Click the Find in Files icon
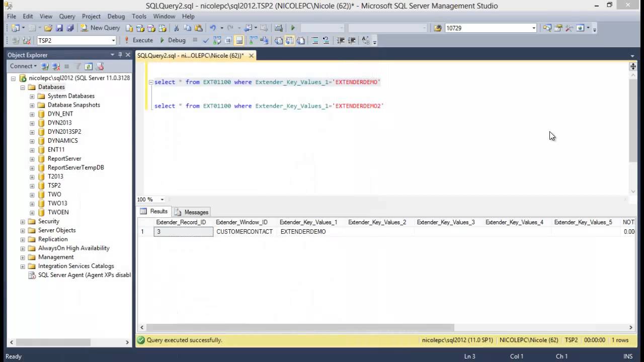 coord(438,28)
